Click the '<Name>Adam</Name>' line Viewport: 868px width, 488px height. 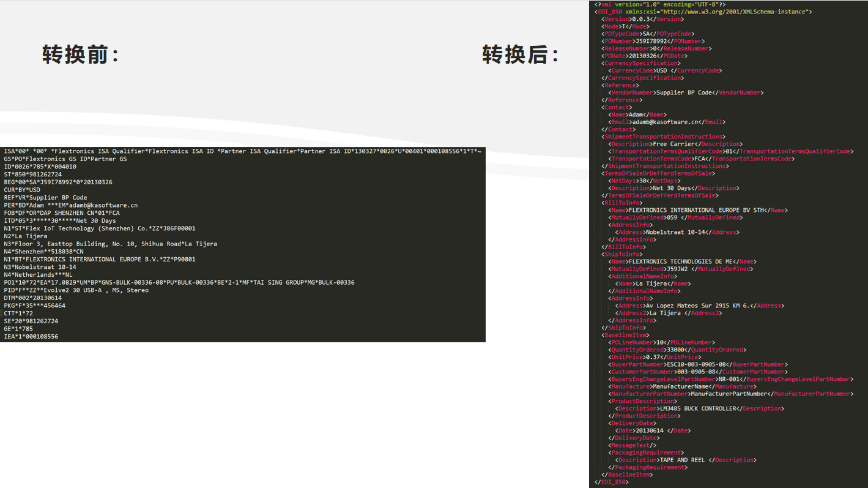click(637, 114)
